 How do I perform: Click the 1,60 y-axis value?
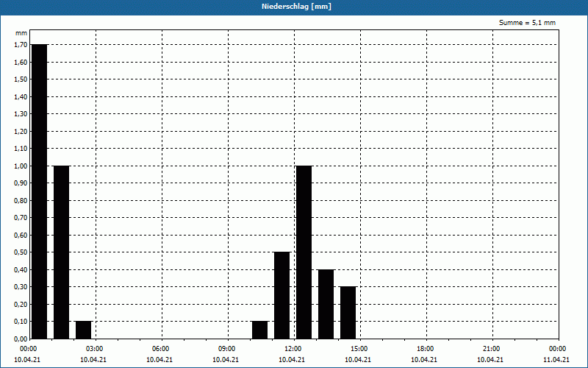click(21, 62)
